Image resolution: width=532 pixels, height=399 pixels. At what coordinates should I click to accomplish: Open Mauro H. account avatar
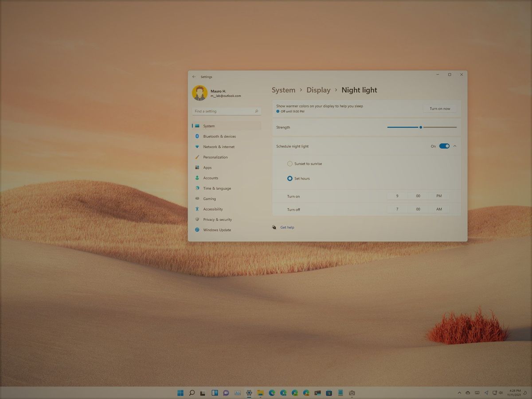[x=199, y=93]
